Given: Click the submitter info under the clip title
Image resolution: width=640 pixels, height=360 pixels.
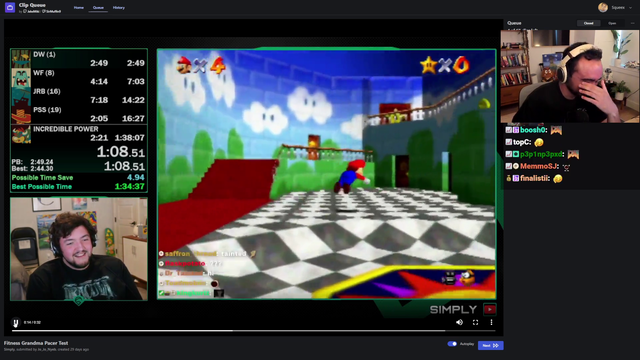Looking at the screenshot, I should tap(46, 350).
